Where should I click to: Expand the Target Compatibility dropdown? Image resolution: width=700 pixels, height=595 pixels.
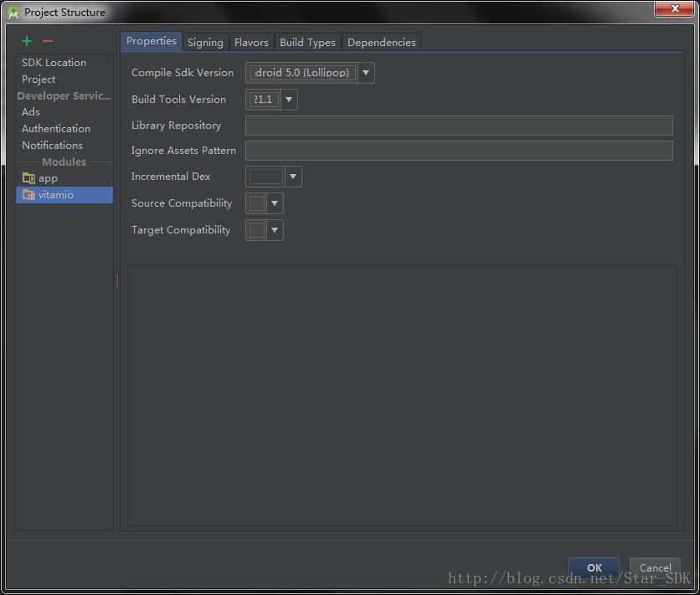275,230
